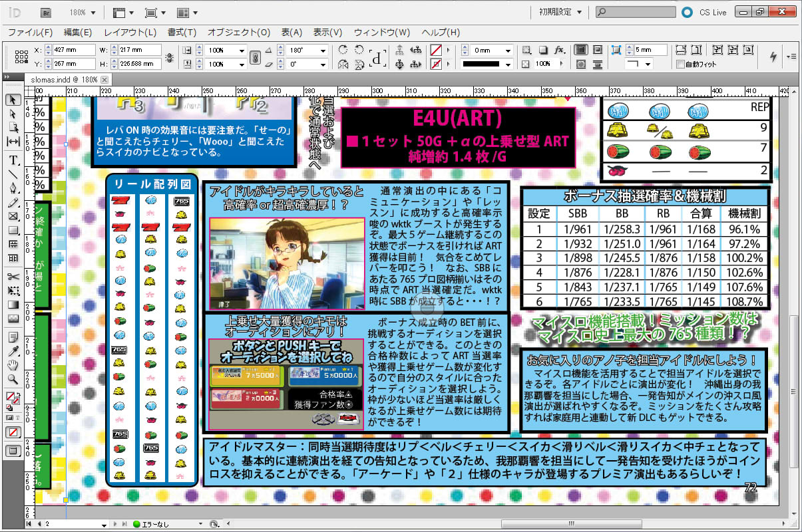Open the 書式(T) menu

click(x=182, y=32)
